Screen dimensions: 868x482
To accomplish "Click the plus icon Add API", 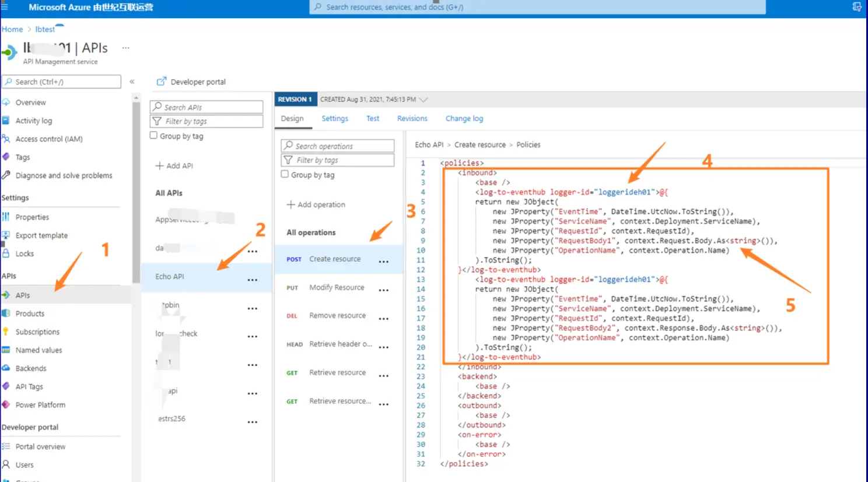I will (159, 166).
